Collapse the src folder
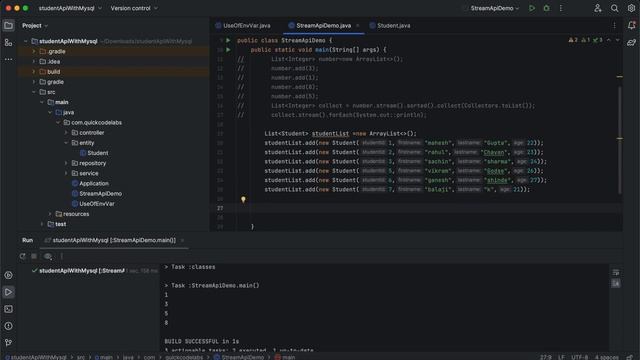The image size is (640, 360). click(x=34, y=92)
